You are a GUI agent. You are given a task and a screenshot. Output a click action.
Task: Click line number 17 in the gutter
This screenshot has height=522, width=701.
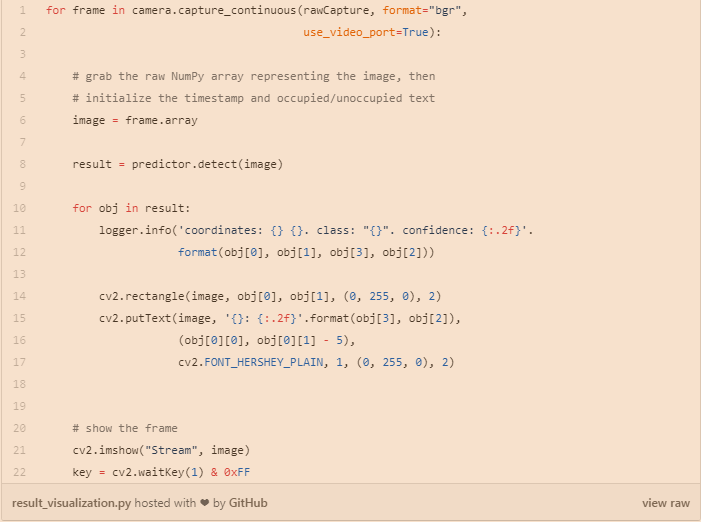[x=20, y=362]
